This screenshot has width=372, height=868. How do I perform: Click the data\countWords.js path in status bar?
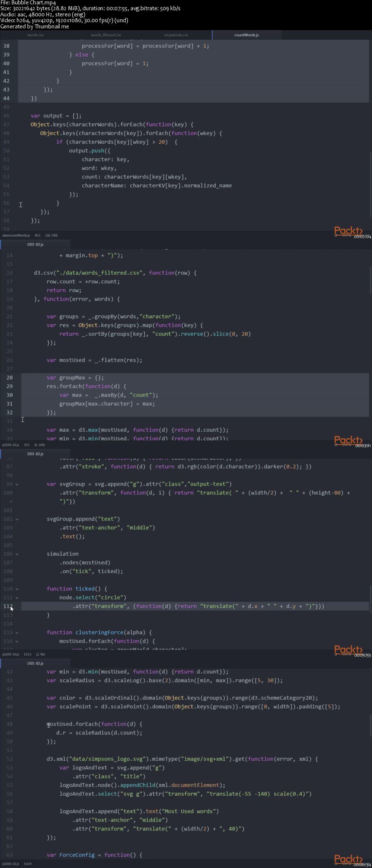pyautogui.click(x=16, y=235)
